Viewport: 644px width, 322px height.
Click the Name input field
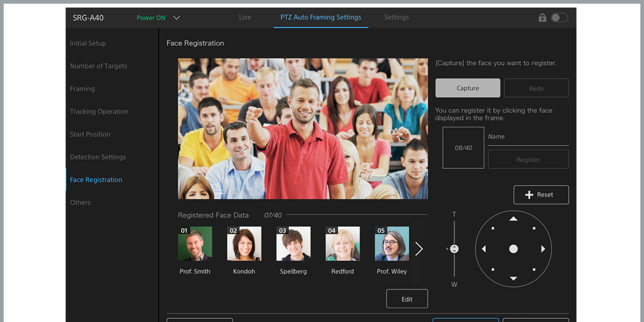point(528,137)
